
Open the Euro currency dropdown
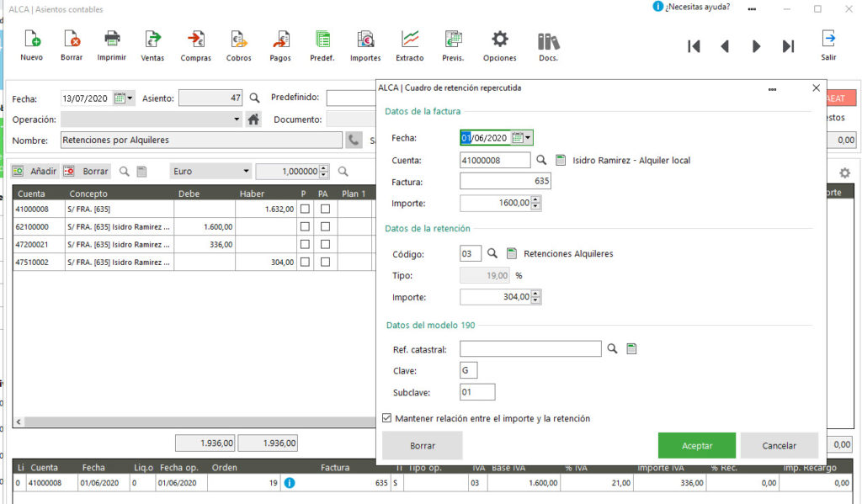tap(246, 172)
